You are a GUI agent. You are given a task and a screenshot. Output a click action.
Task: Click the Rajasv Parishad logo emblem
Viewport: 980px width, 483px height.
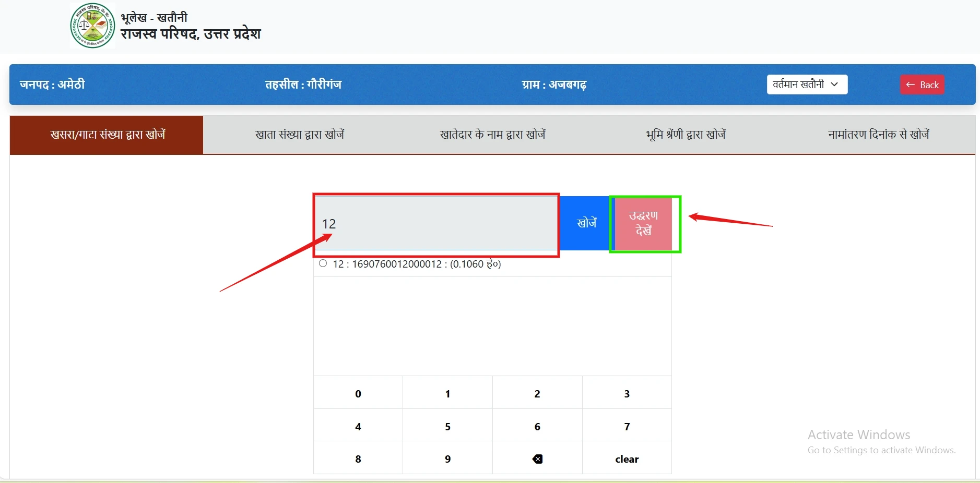92,26
